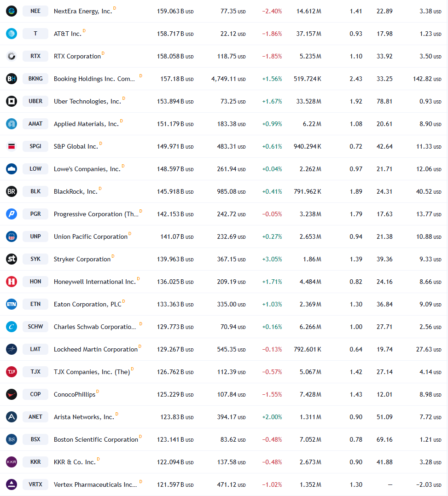Open the BKNG ticker symbol
Screen dimensions: 448x496
pyautogui.click(x=35, y=79)
